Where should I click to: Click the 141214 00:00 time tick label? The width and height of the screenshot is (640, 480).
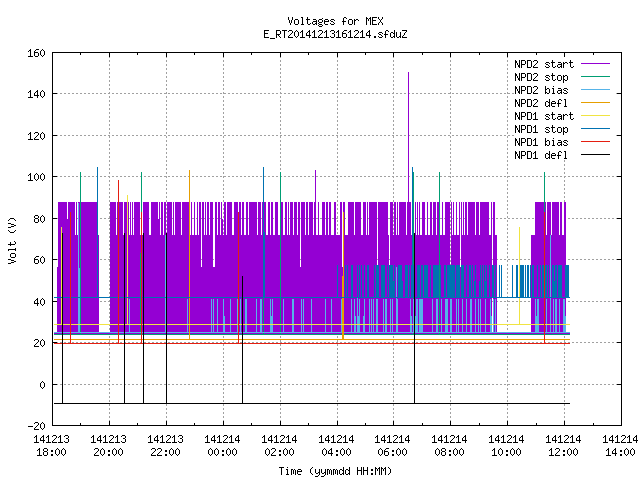tap(222, 446)
